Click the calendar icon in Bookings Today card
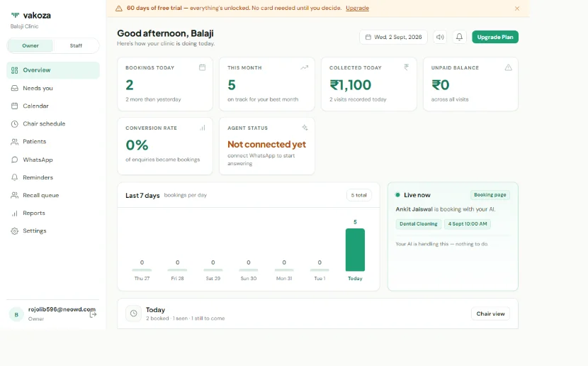 point(202,67)
